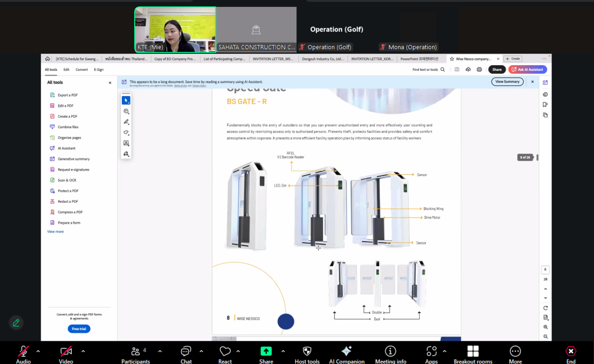Expand the Audio options arrow
Image resolution: width=594 pixels, height=364 pixels.
(38, 351)
